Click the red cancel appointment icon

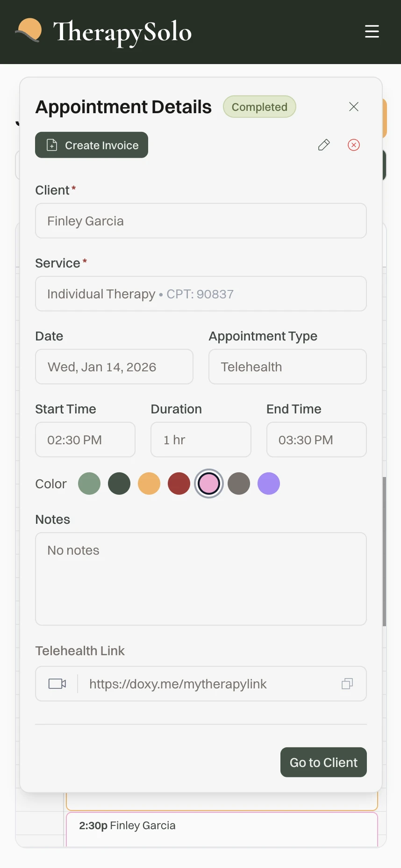click(x=354, y=145)
